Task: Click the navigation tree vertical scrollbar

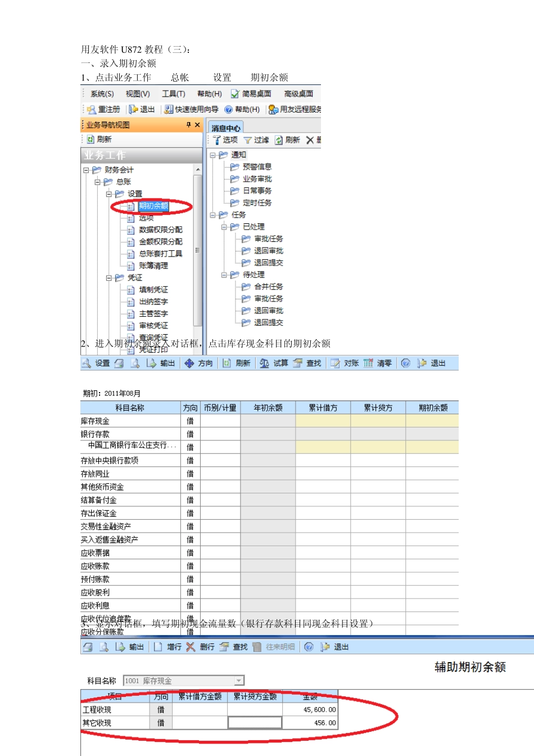Action: [x=197, y=250]
